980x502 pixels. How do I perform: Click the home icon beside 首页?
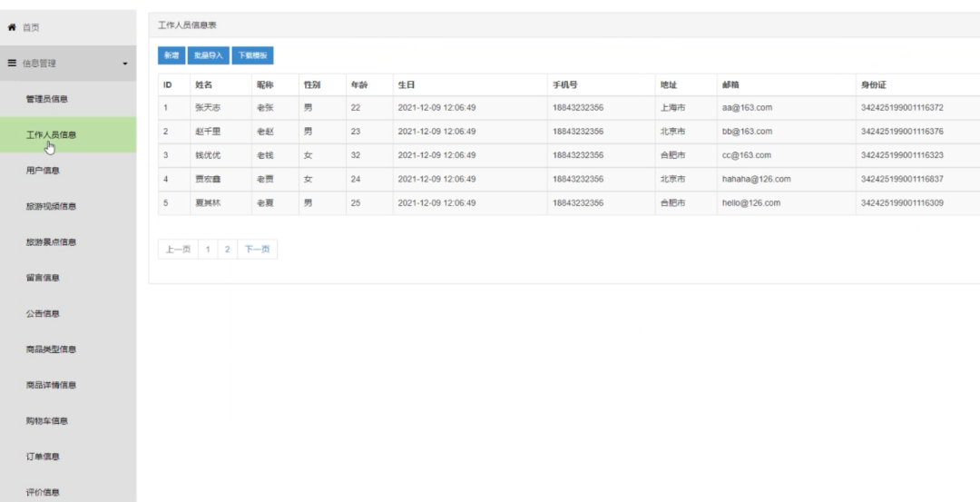click(11, 27)
